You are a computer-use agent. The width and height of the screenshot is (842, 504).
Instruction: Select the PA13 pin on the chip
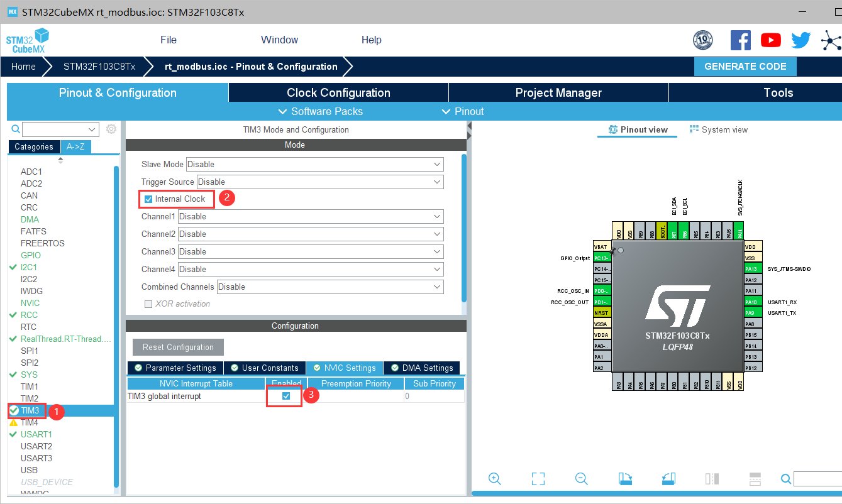tap(753, 269)
